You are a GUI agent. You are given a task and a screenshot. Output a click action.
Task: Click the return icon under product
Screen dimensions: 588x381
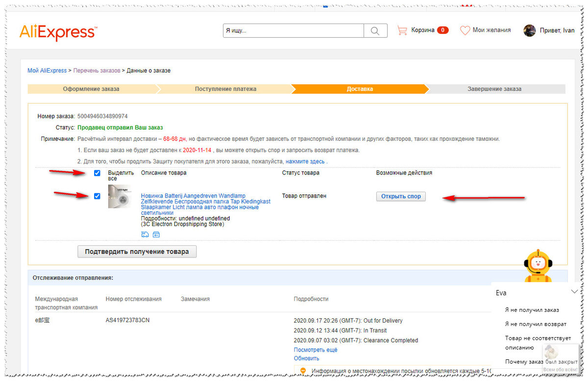(x=156, y=235)
